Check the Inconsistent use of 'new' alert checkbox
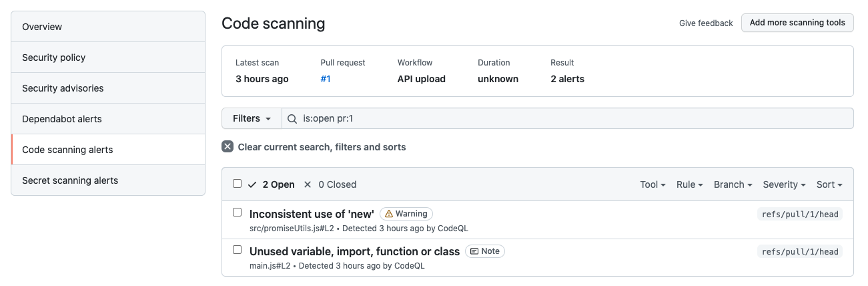 coord(237,212)
